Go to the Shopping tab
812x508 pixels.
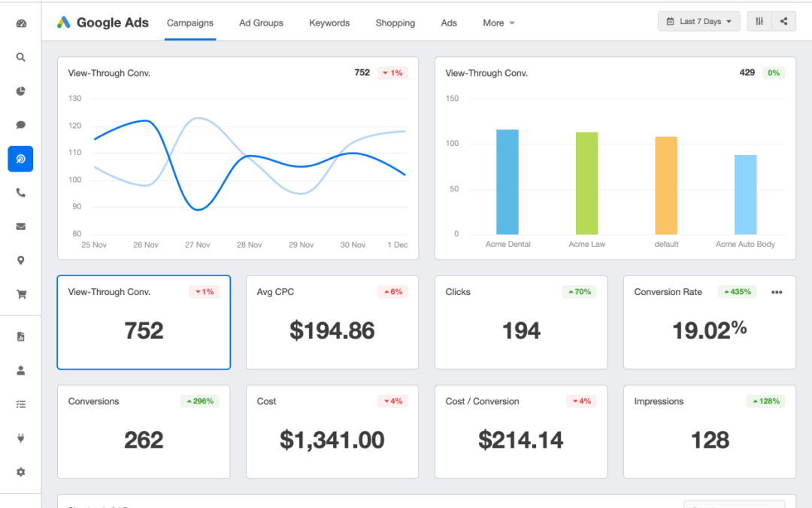[x=395, y=23]
